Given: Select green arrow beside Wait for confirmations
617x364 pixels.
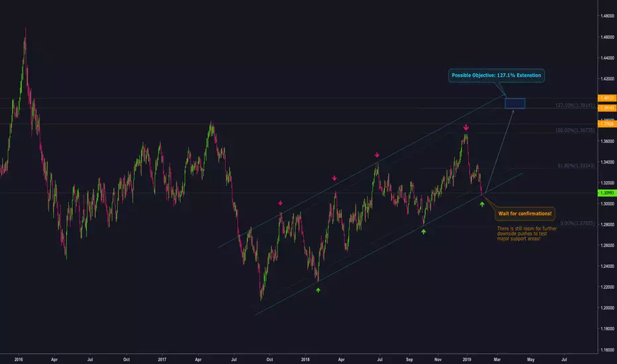Looking at the screenshot, I should coord(482,205).
